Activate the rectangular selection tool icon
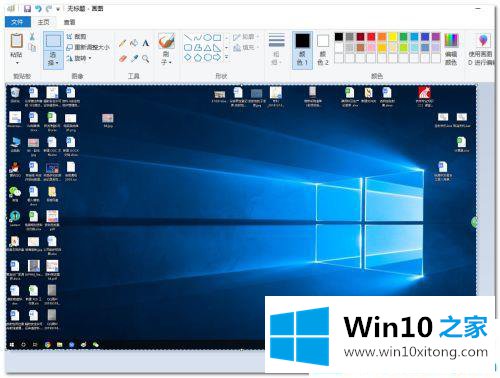Image resolution: width=500 pixels, height=378 pixels. (53, 41)
